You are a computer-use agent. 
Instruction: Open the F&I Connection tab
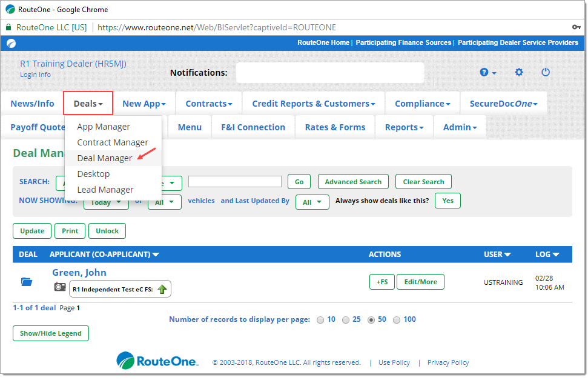click(253, 127)
